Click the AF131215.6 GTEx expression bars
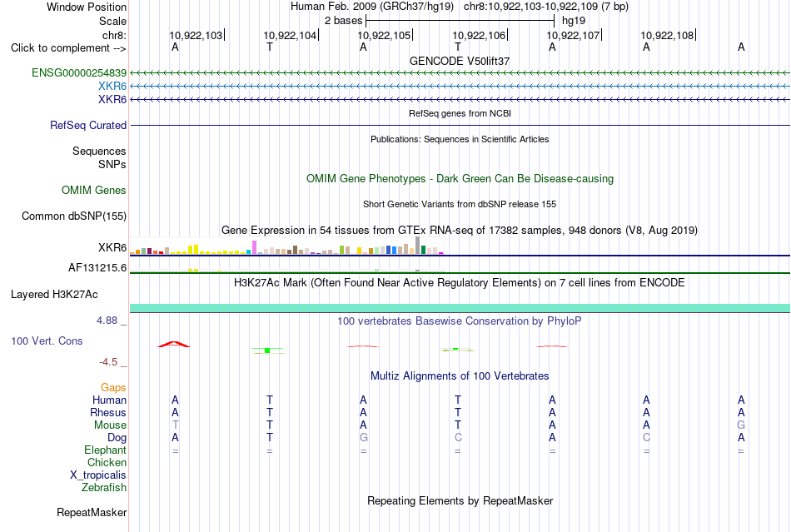Viewport: 791px width, 532px height. [286, 271]
